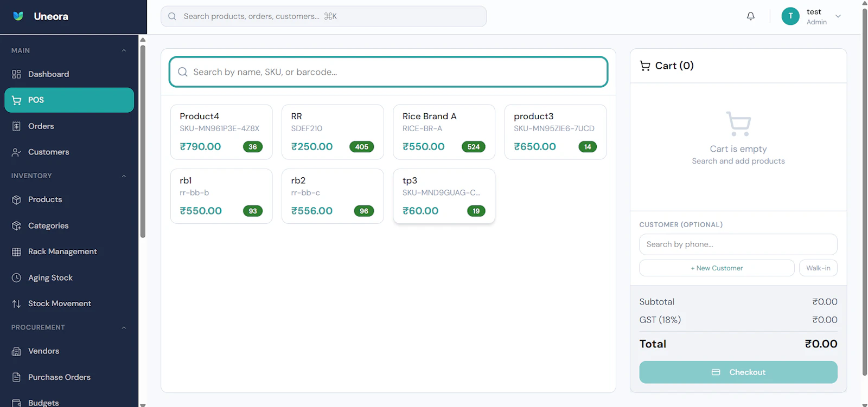Open the Orders menu item
This screenshot has height=407, width=868.
click(69, 126)
